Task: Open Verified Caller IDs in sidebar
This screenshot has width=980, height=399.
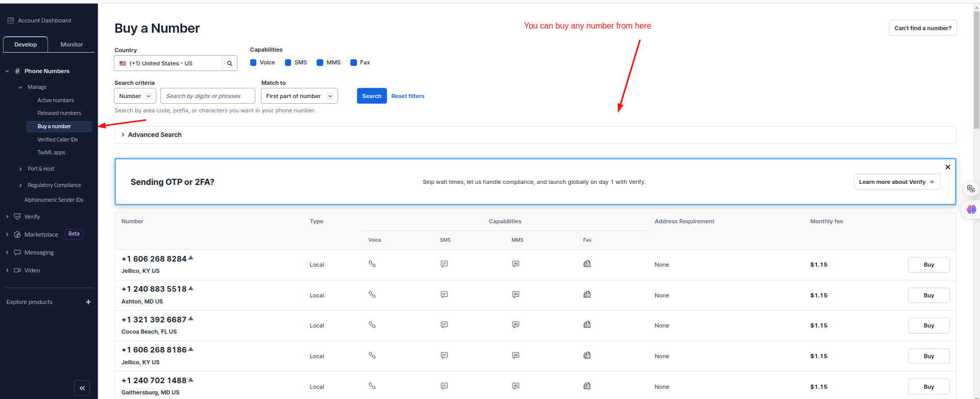Action: click(57, 139)
